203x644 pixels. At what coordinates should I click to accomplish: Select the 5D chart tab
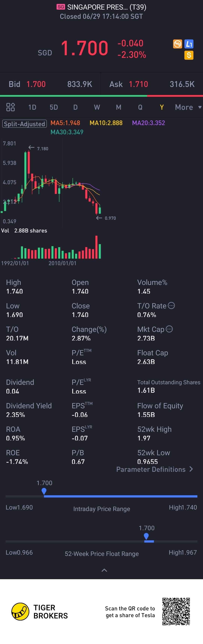point(54,107)
